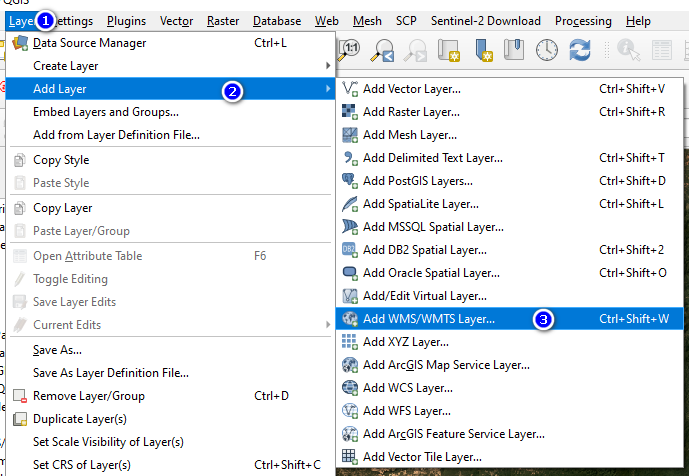
Task: Open the Temporal Controller clock icon
Action: pos(547,50)
